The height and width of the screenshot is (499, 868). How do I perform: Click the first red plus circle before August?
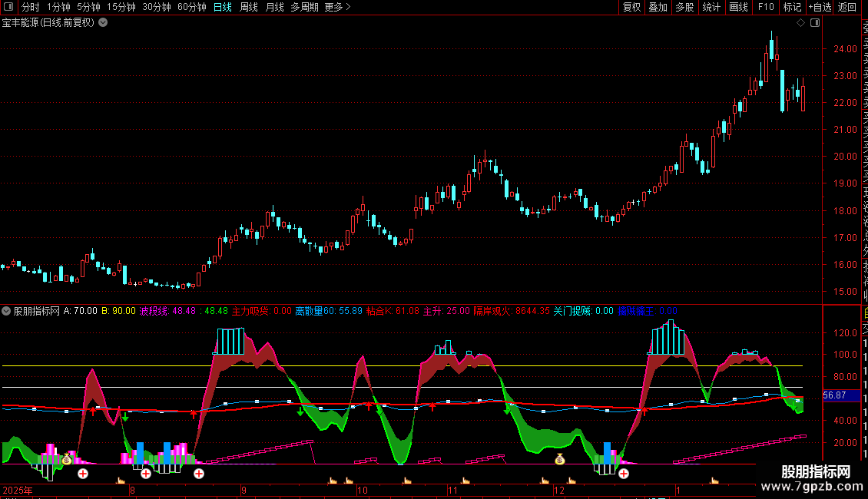click(83, 474)
